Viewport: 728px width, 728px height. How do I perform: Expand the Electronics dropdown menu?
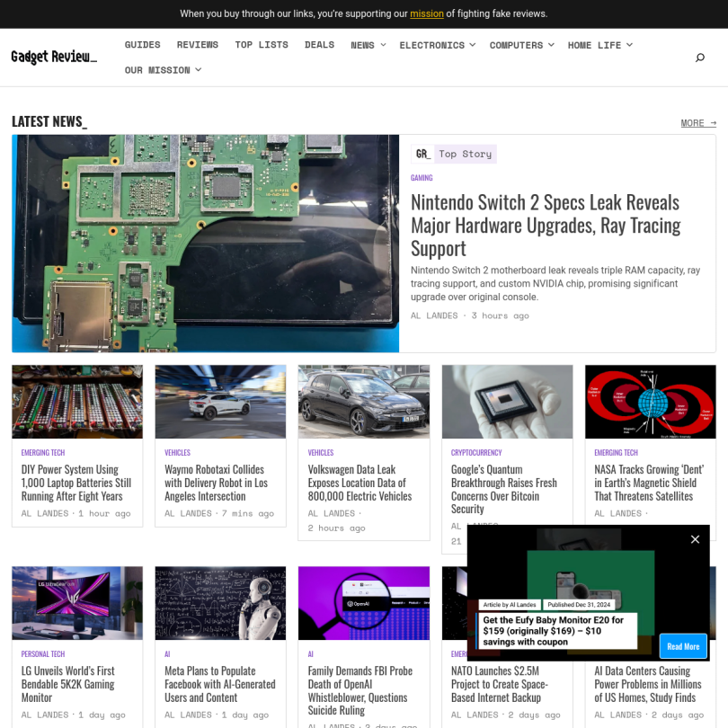[438, 45]
